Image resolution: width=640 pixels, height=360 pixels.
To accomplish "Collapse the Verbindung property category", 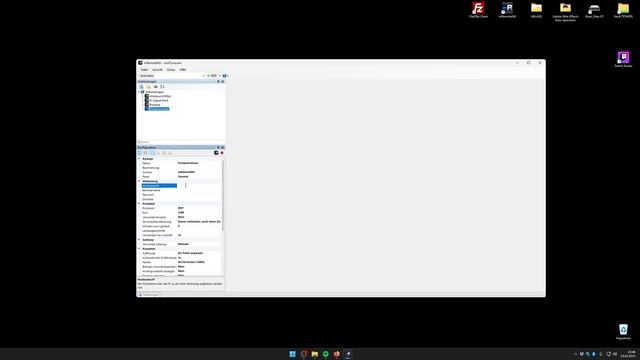I will [x=139, y=181].
